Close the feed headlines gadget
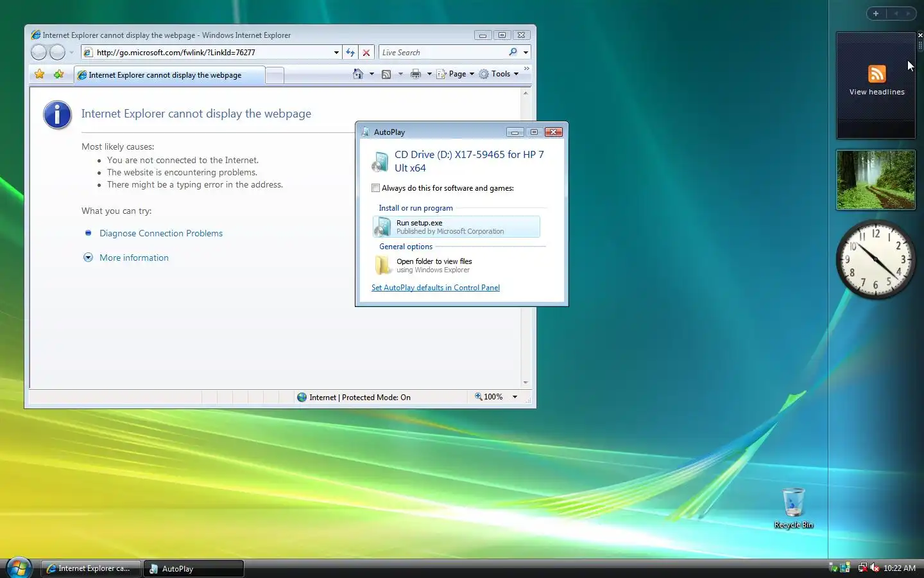Viewport: 924px width, 578px height. click(920, 35)
